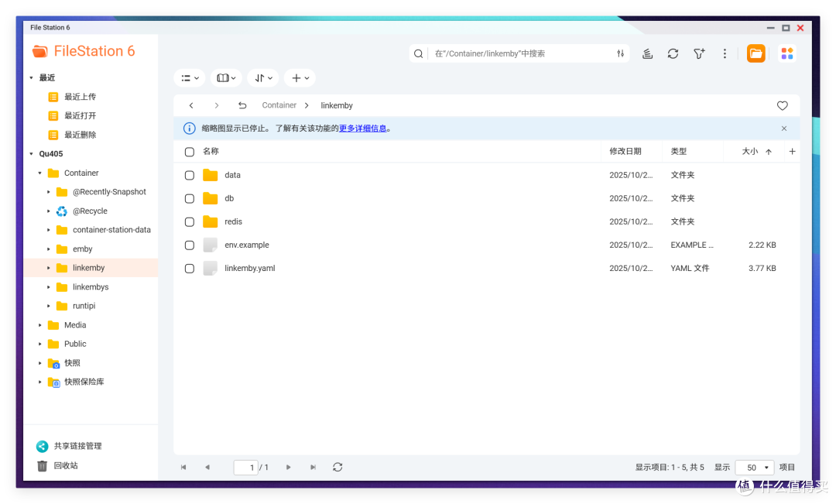The image size is (836, 504).
Task: Click the data folder icon
Action: point(210,175)
